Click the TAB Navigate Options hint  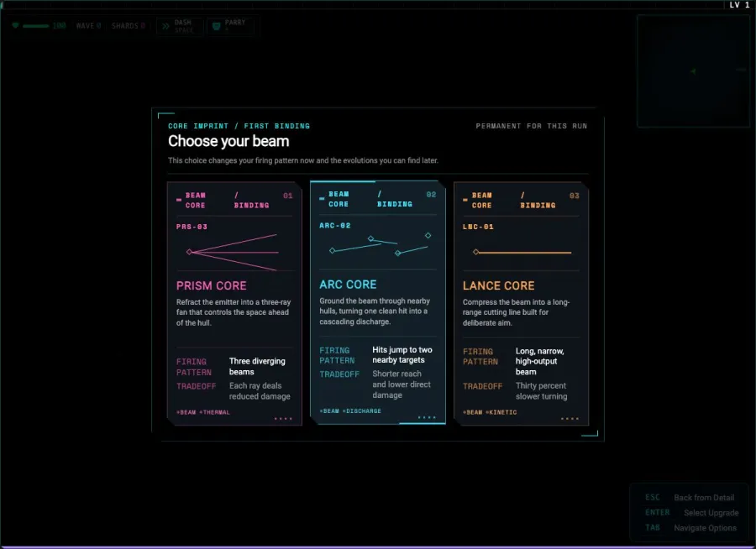click(x=691, y=528)
